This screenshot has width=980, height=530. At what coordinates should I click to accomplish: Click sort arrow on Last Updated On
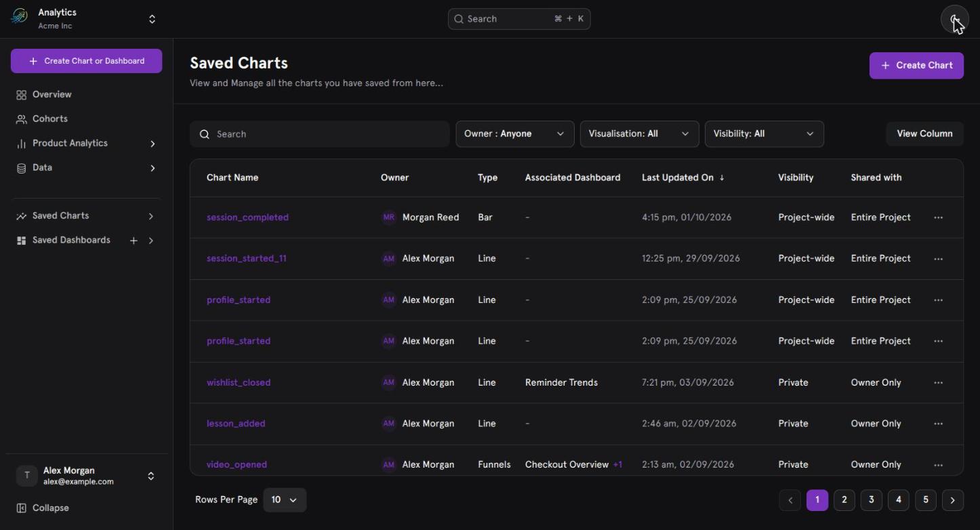point(722,178)
